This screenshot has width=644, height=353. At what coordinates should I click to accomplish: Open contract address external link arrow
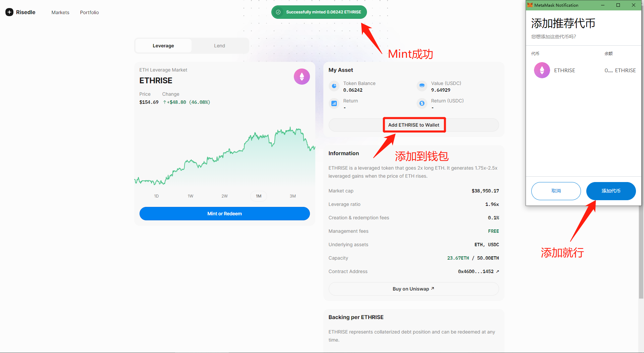[x=497, y=271]
